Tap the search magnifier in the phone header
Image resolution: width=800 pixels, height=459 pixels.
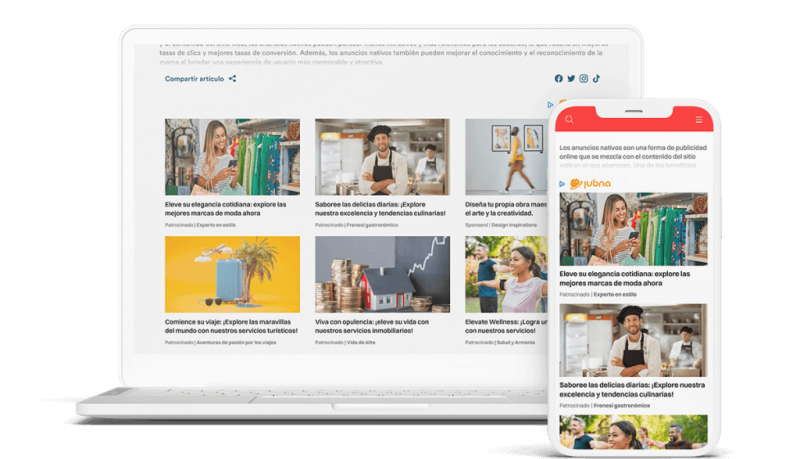coord(570,120)
